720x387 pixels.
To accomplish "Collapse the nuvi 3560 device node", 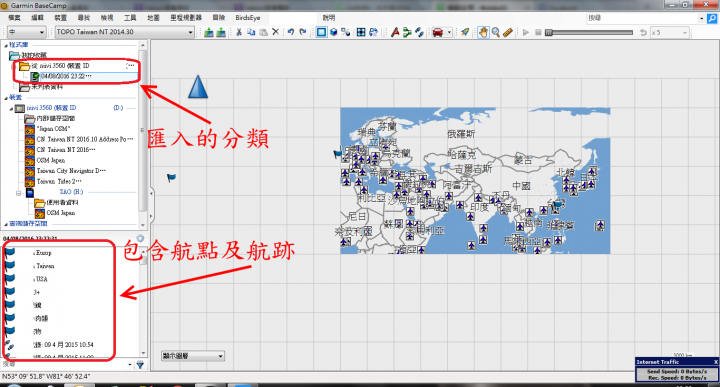I will point(11,108).
